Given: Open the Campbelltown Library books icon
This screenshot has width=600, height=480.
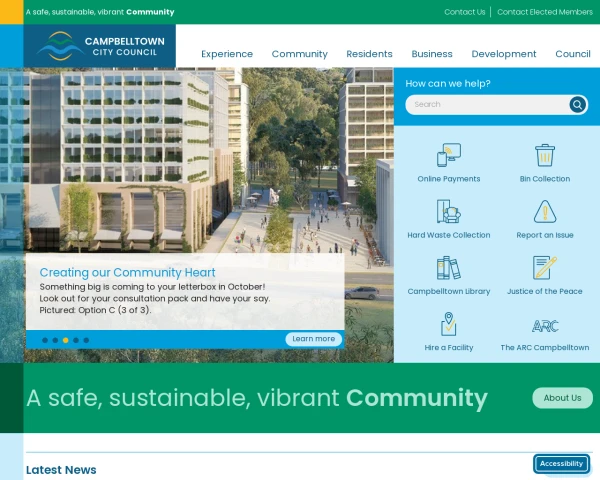Looking at the screenshot, I should click(x=449, y=268).
